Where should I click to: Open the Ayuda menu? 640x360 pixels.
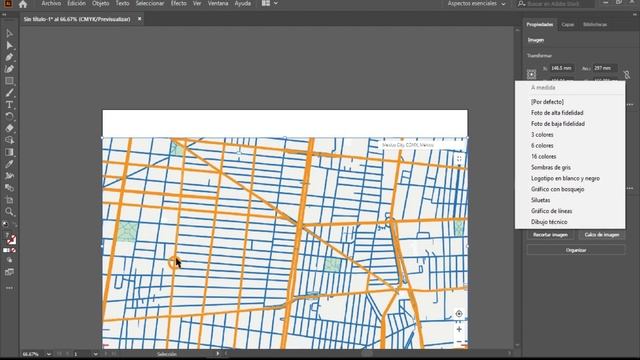[x=242, y=3]
